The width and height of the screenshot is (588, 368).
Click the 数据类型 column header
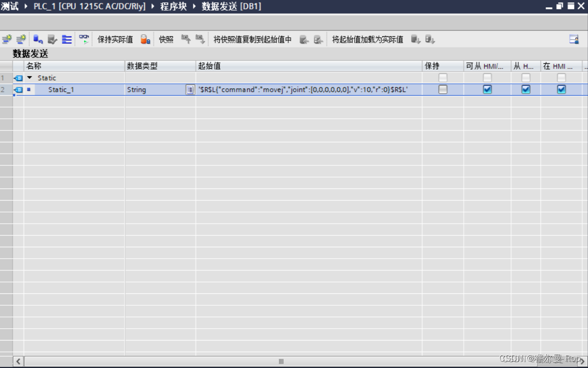(x=160, y=66)
